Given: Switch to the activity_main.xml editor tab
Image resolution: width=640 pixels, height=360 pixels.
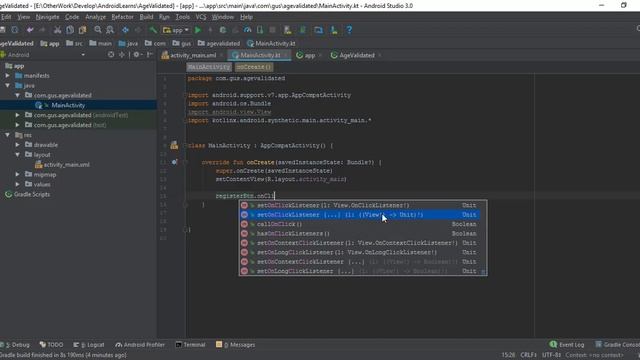Looking at the screenshot, I should pos(193,55).
